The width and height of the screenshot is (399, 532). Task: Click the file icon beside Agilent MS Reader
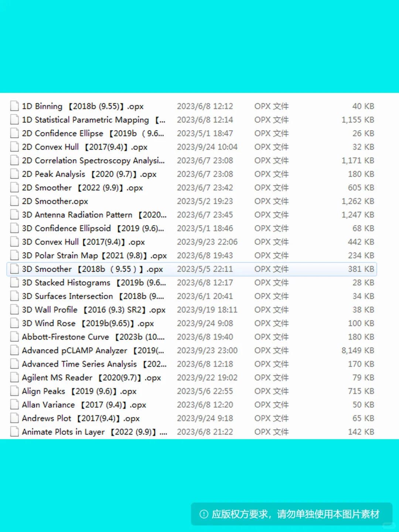(x=14, y=377)
